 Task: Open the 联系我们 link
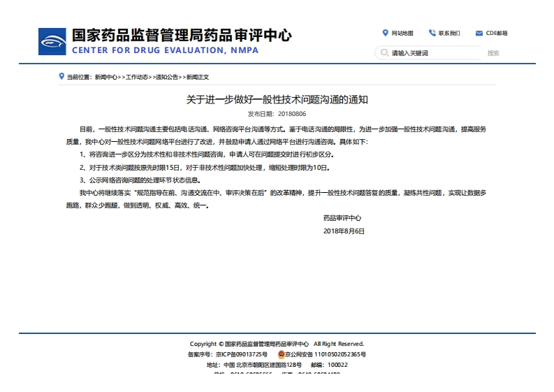[x=449, y=34]
